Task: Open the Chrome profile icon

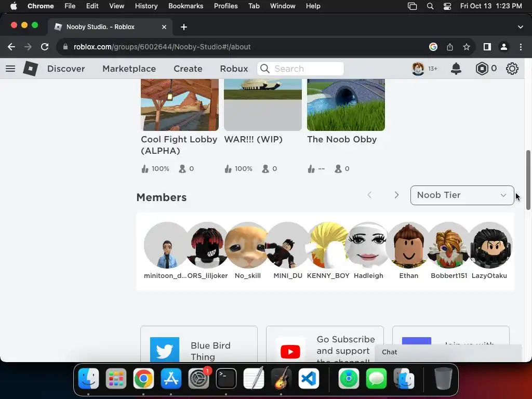Action: coord(504,47)
